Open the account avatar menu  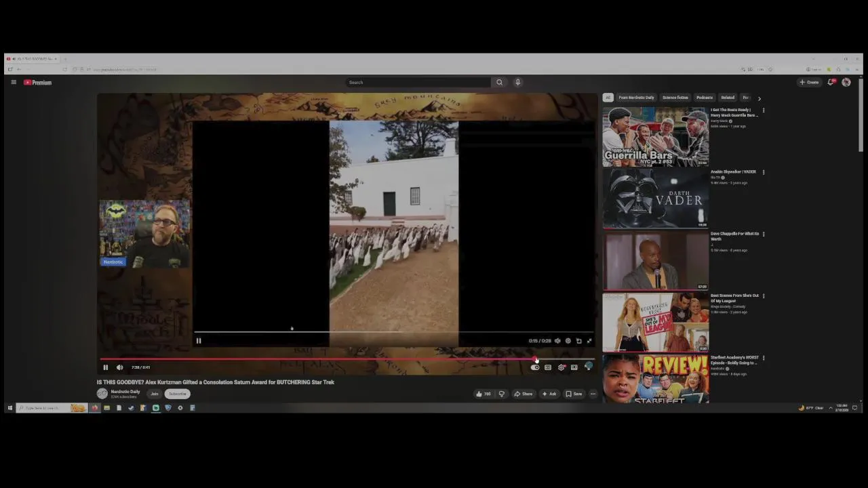point(846,82)
